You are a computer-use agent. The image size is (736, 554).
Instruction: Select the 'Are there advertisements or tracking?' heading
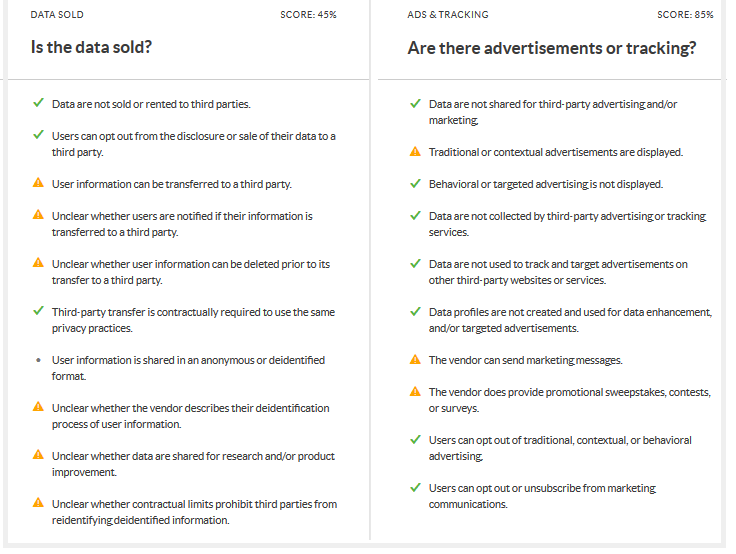tap(552, 48)
